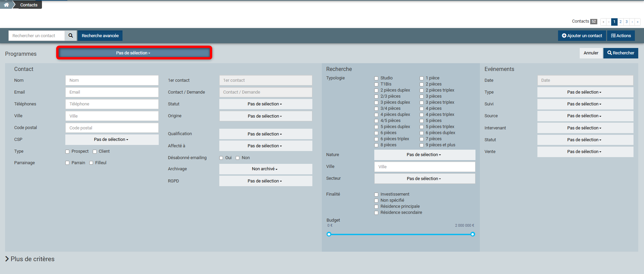Go to the next contacts page arrow
This screenshot has height=274, width=644.
pyautogui.click(x=632, y=22)
